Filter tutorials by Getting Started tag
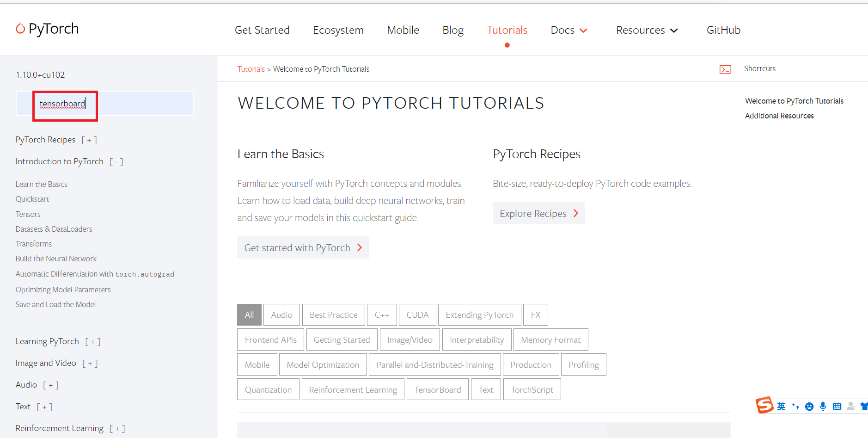 (342, 339)
